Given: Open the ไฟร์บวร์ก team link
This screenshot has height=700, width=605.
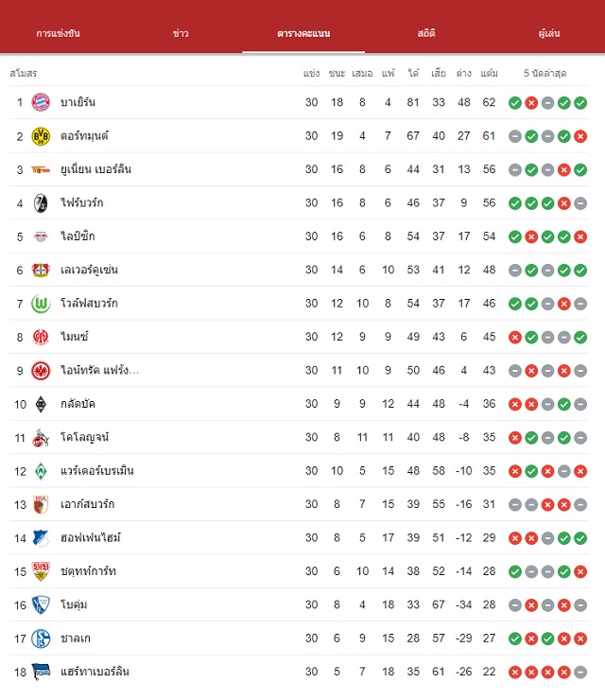Looking at the screenshot, I should [82, 203].
